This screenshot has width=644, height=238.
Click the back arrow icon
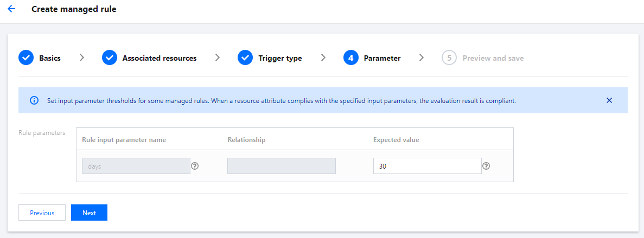tap(11, 9)
